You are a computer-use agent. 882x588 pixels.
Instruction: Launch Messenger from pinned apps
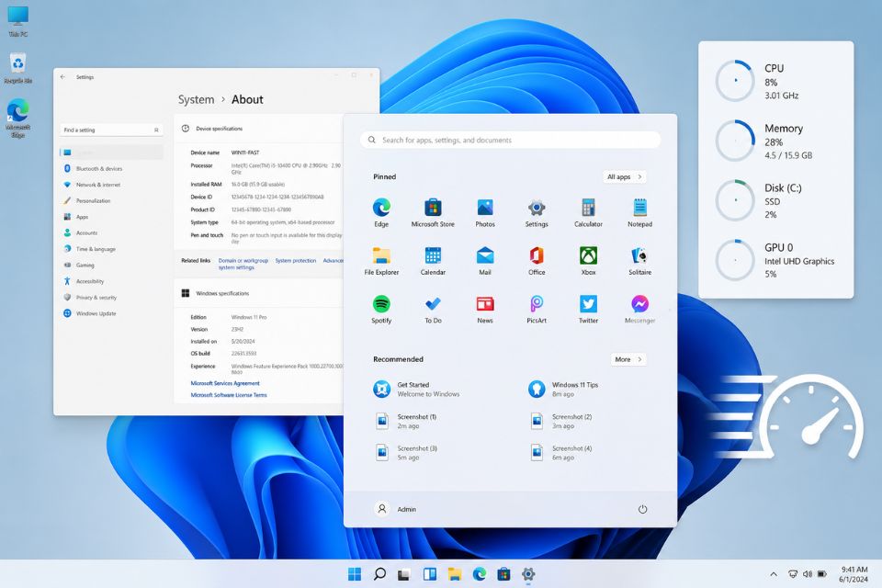640,310
